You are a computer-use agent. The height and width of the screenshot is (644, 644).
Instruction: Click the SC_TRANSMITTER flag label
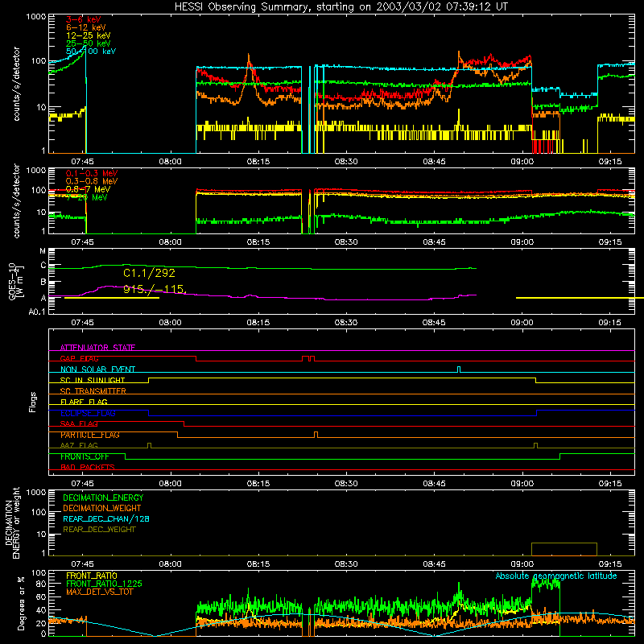point(93,391)
